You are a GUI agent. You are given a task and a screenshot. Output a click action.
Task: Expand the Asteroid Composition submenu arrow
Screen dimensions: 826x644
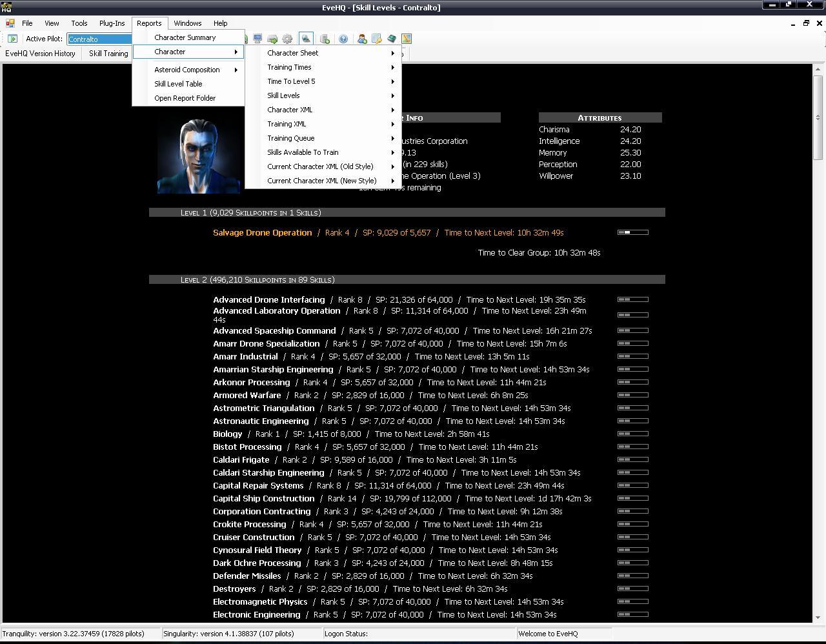point(236,70)
